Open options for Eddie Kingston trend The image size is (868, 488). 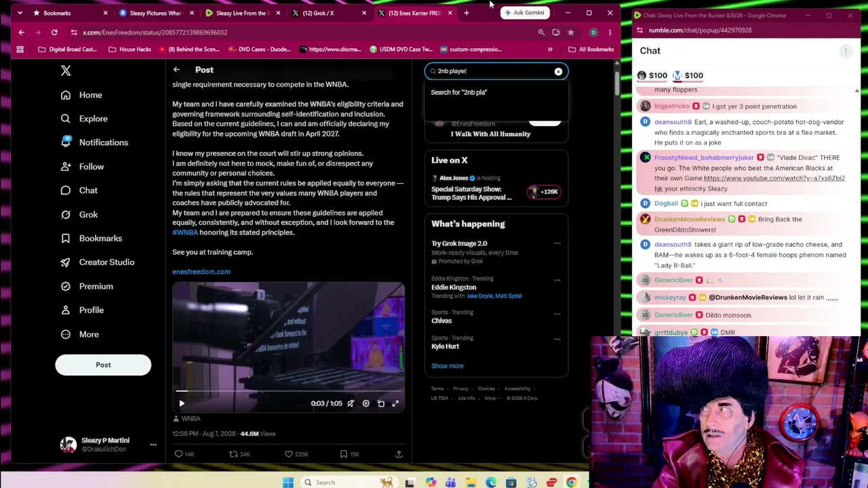pyautogui.click(x=557, y=279)
